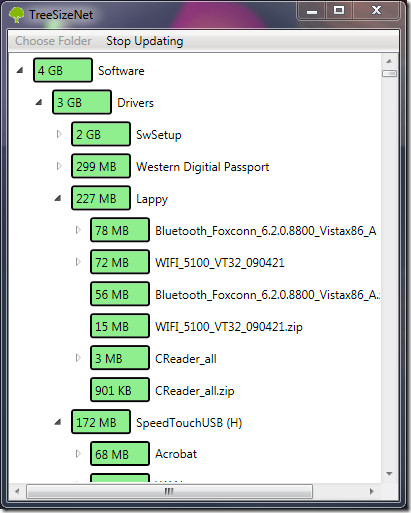Click the 3 GB size bar
This screenshot has width=411, height=513.
point(82,102)
